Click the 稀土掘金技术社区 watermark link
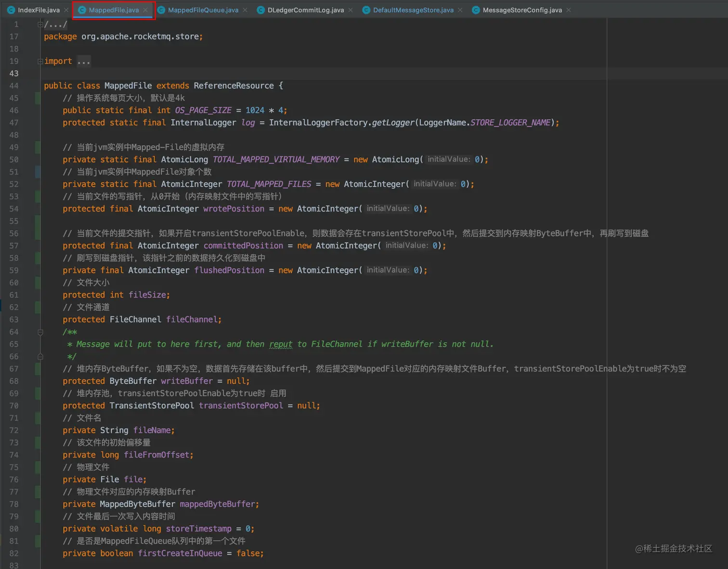The height and width of the screenshot is (569, 728). point(674,548)
